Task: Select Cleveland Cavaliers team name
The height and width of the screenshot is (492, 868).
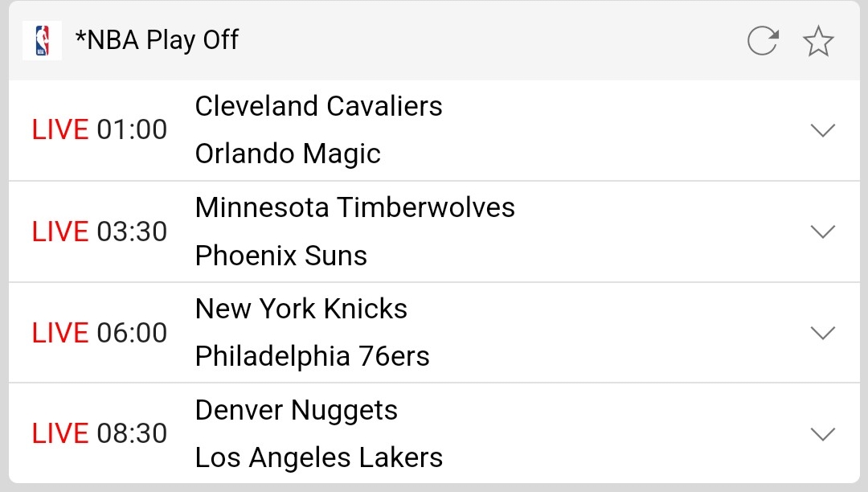Action: 318,106
